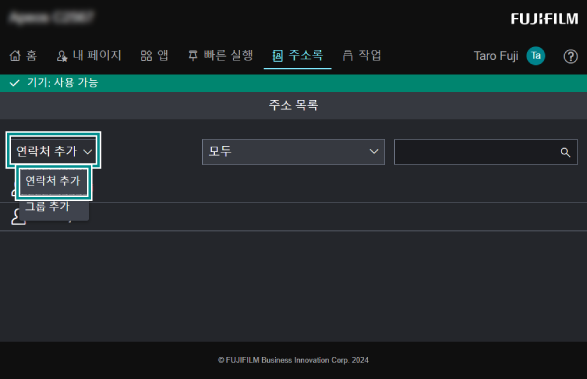Open the 빠른 실행 tab

coord(220,56)
